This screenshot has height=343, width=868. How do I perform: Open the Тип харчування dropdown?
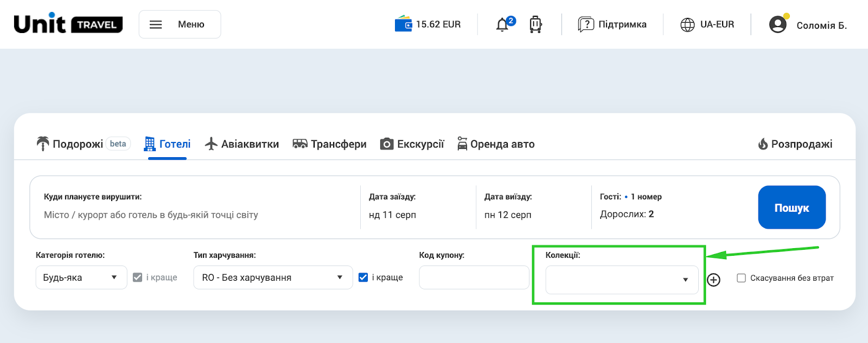(x=272, y=277)
